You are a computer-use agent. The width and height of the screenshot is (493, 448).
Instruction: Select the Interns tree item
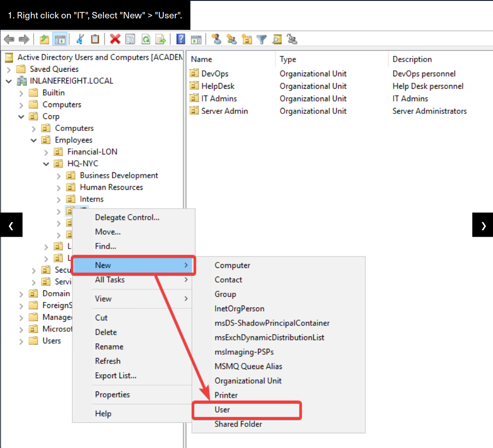click(92, 199)
